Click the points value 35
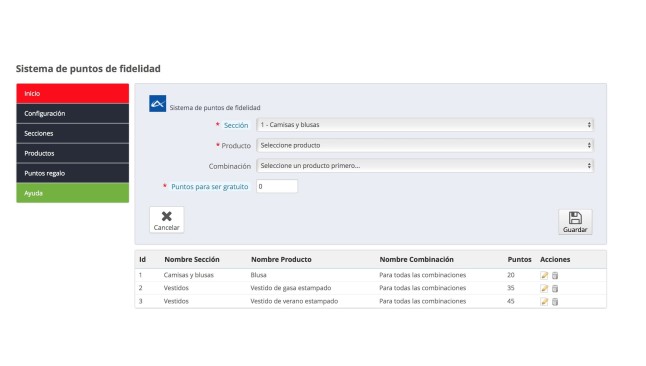 pos(511,288)
